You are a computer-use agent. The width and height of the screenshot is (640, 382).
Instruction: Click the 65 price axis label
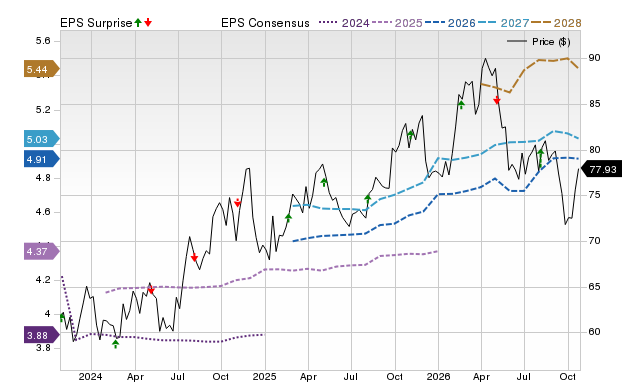pyautogui.click(x=594, y=287)
